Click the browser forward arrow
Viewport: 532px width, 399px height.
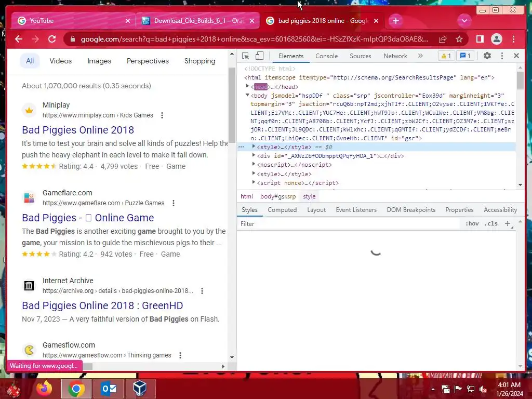tap(35, 39)
